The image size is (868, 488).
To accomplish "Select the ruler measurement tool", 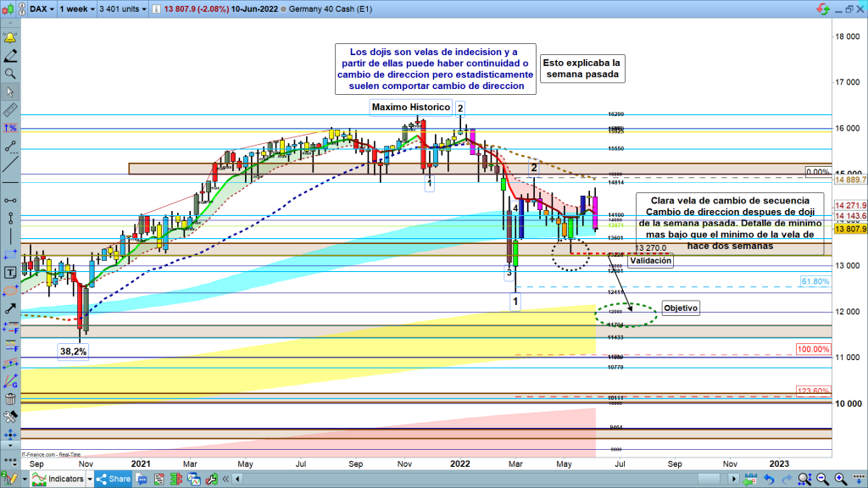I will [10, 110].
